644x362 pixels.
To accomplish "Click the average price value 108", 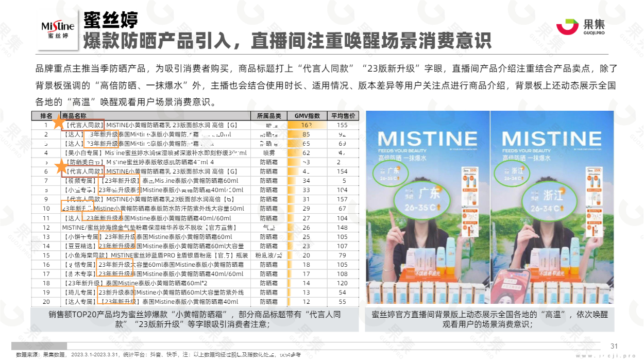I will pos(343,273).
